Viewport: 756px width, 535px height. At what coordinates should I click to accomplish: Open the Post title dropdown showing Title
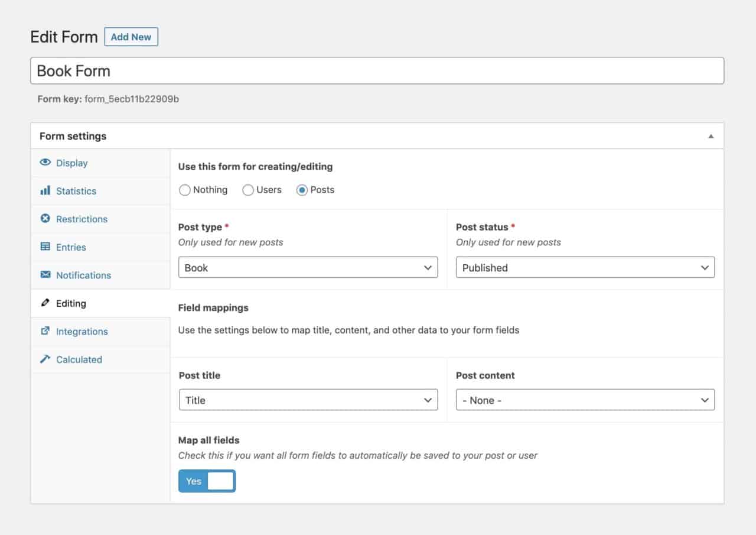tap(308, 400)
